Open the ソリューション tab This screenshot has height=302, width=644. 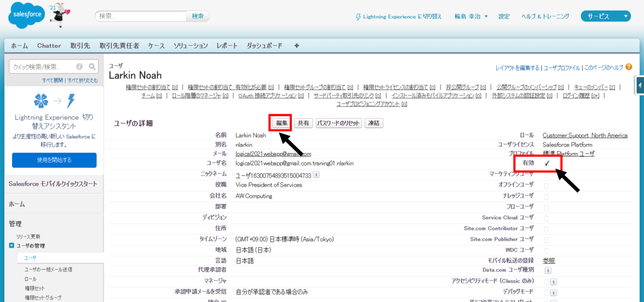[x=191, y=46]
